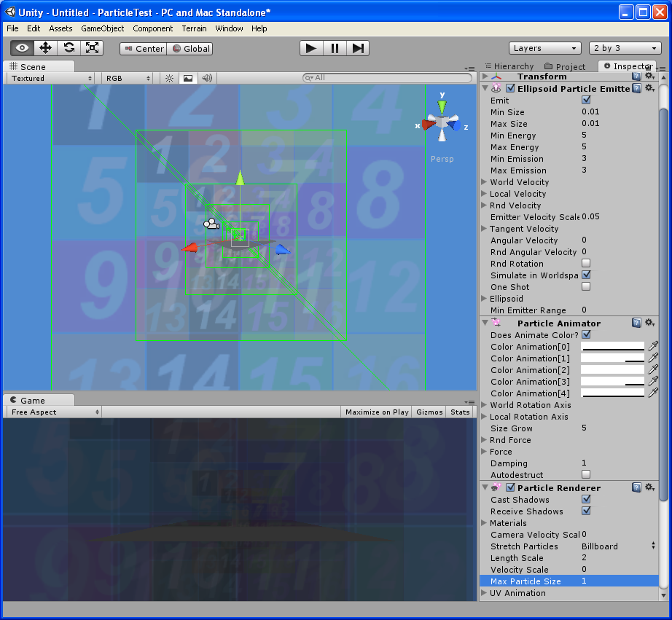The height and width of the screenshot is (620, 672).
Task: Select the Hand (view) tool
Action: (22, 48)
